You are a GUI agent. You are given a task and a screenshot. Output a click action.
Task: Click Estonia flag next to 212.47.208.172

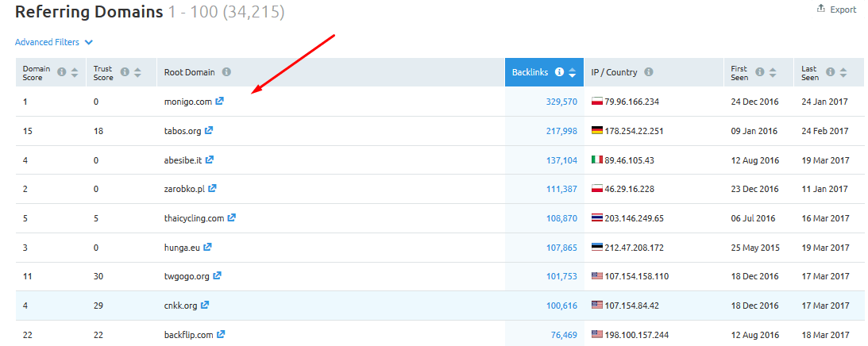(x=596, y=248)
